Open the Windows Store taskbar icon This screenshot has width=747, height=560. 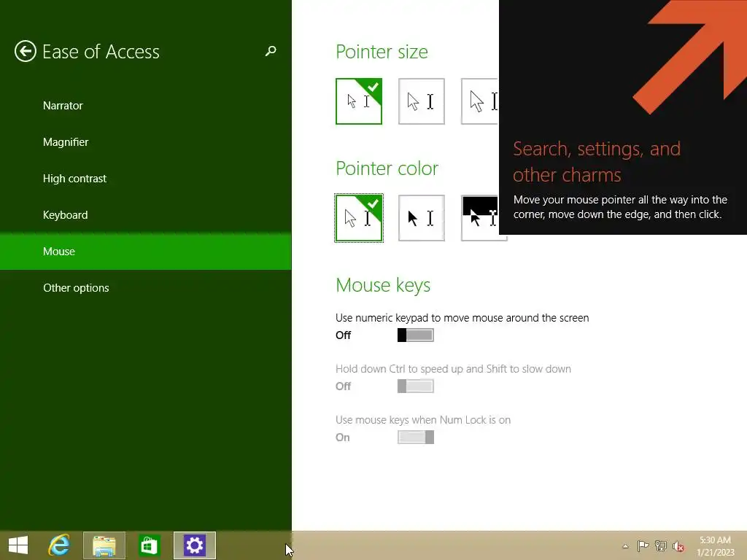coord(149,545)
